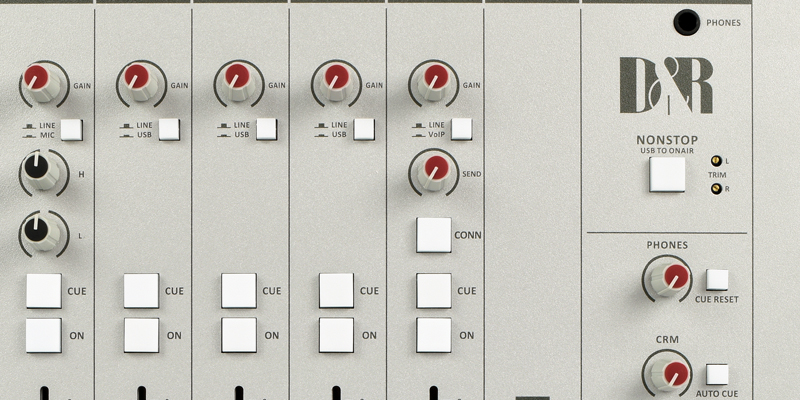Viewport: 800px width, 400px height.
Task: Toggle the LINE/MIC input selector switch
Action: (71, 130)
